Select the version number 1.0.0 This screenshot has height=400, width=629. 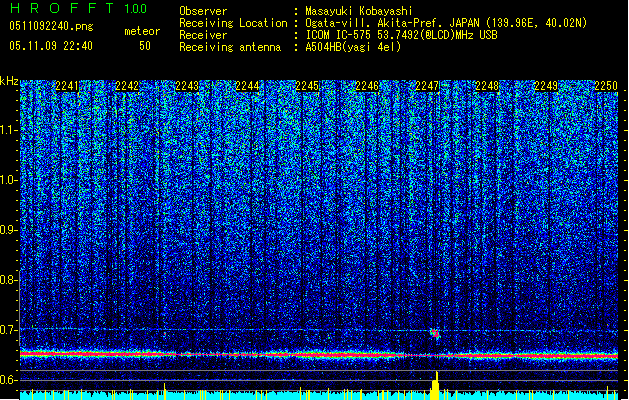pos(136,8)
